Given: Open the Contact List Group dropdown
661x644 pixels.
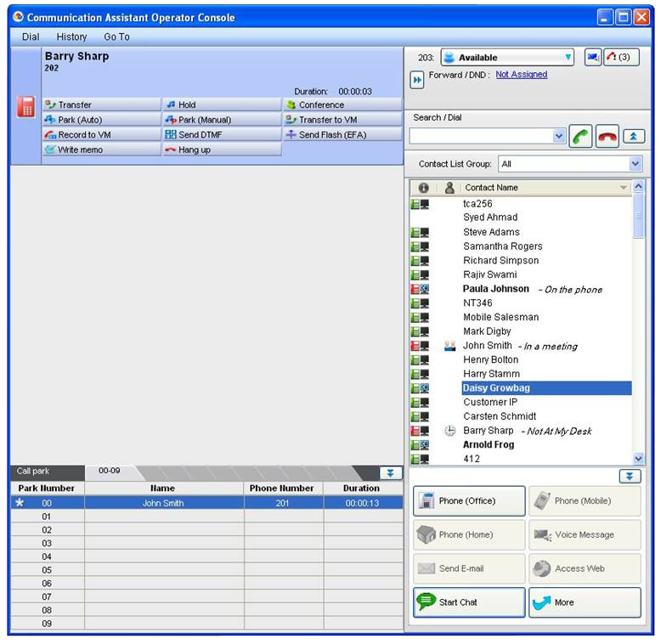Looking at the screenshot, I should [x=570, y=164].
